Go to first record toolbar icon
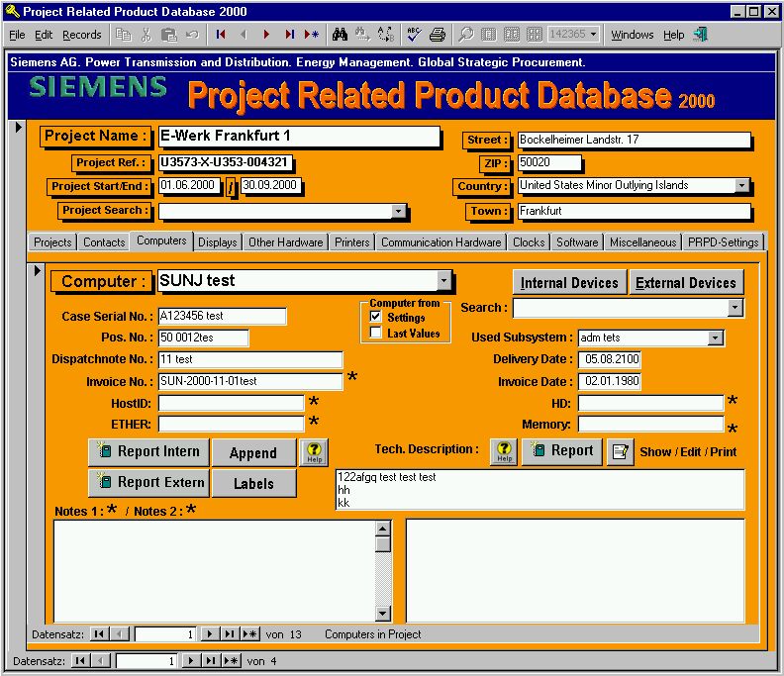This screenshot has height=676, width=784. 221,34
